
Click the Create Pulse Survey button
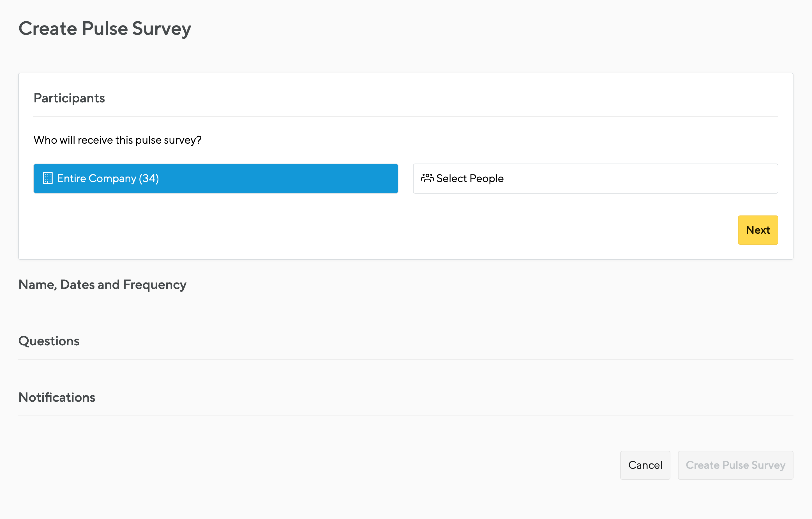(x=735, y=465)
